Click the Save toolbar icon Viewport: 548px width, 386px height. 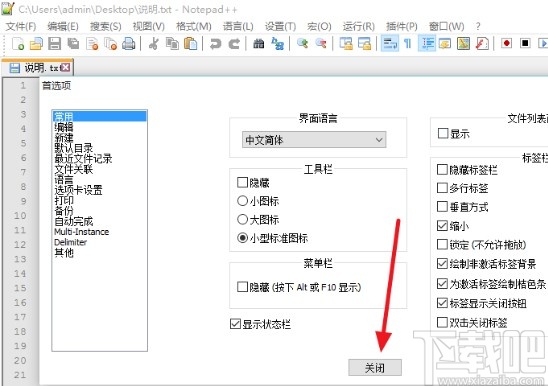coord(55,44)
